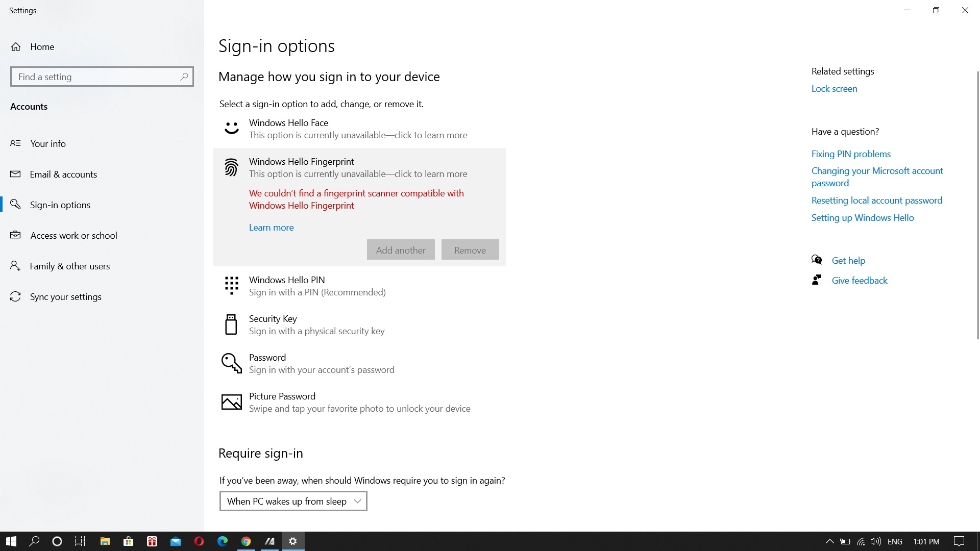Click the Picture Password icon
Viewport: 980px width, 551px height.
pyautogui.click(x=231, y=402)
